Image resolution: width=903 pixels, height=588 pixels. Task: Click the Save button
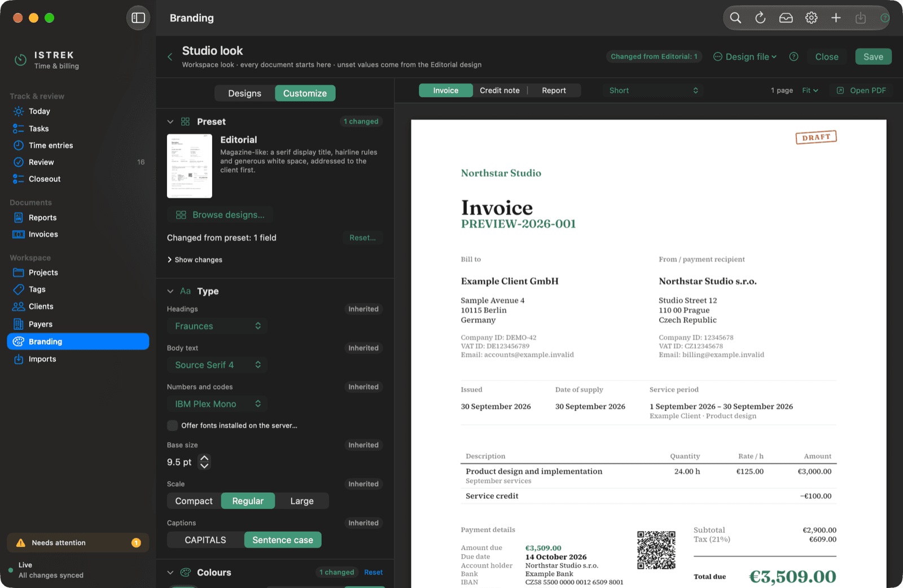(x=873, y=57)
